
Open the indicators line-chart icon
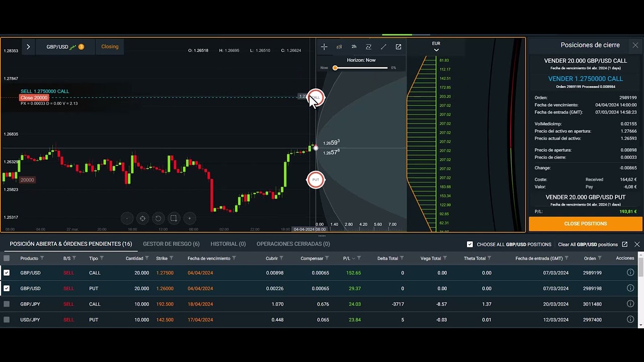click(368, 47)
